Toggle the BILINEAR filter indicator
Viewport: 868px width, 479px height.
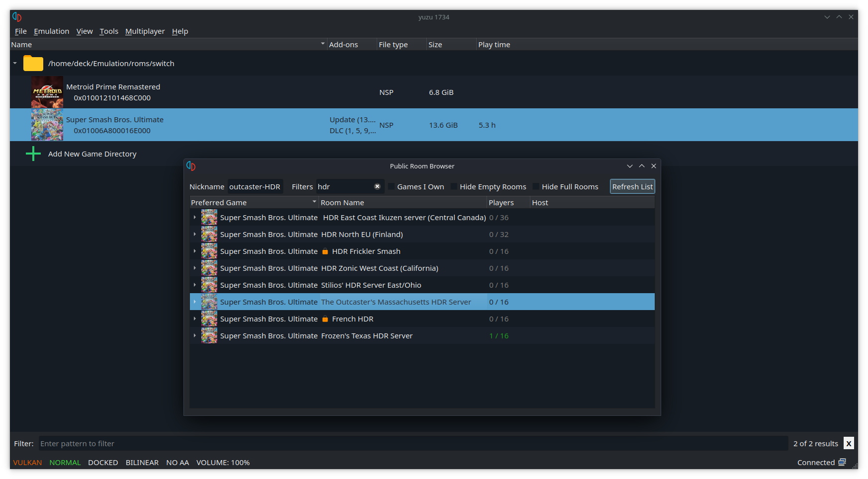pos(142,463)
